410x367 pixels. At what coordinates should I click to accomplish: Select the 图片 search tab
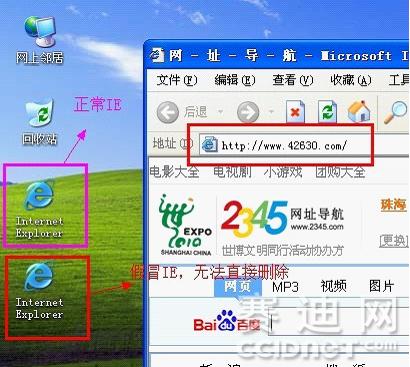coord(381,286)
